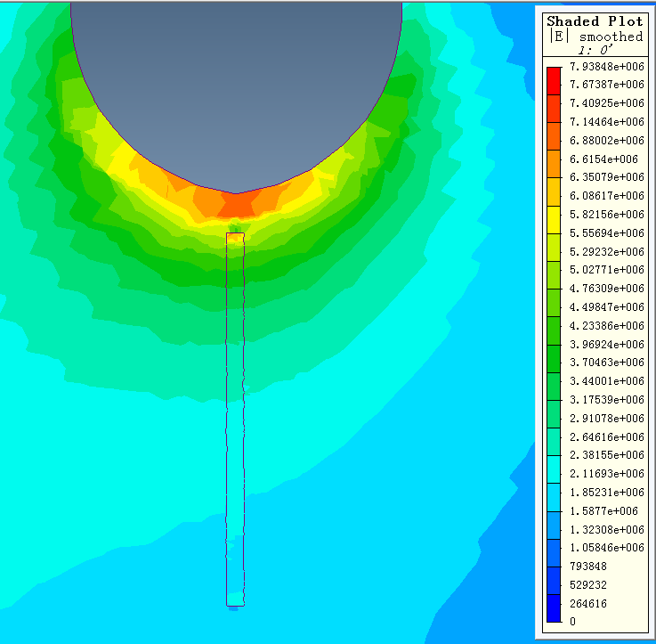The image size is (656, 644).
Task: Click legend value 4.76309e+006
Action: tap(607, 288)
